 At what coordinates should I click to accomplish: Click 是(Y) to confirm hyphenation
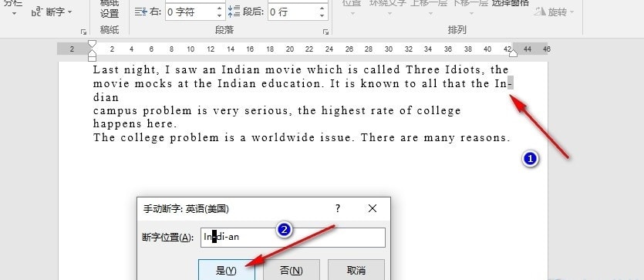[x=226, y=270]
